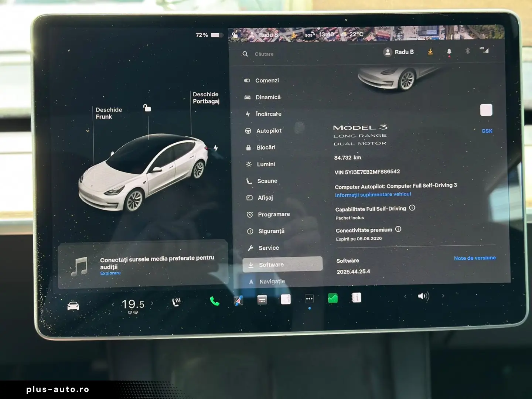This screenshot has width=532, height=399.
Task: Increase temperature with right chevron
Action: [152, 304]
